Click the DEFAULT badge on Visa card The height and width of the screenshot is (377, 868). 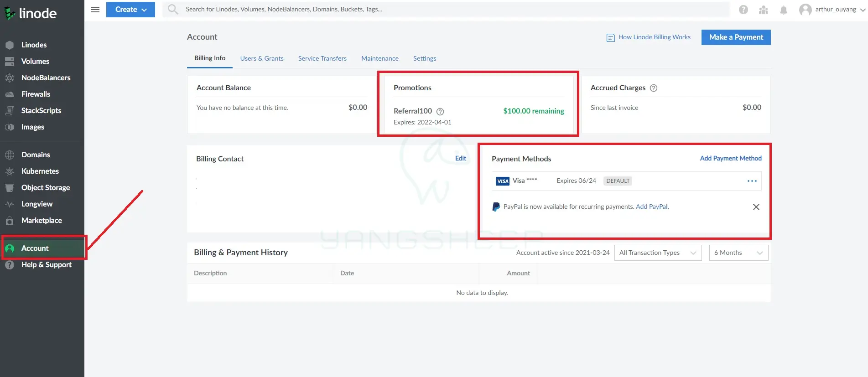coord(618,181)
